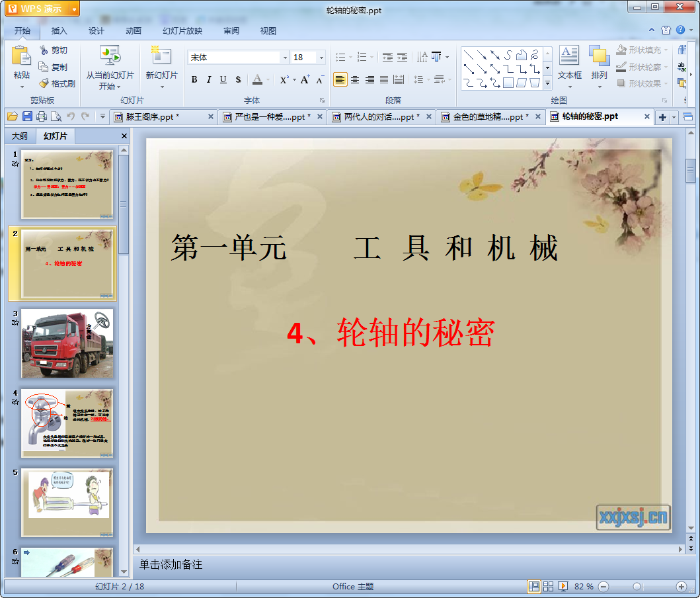
Task: Undo the last action
Action: tap(71, 116)
